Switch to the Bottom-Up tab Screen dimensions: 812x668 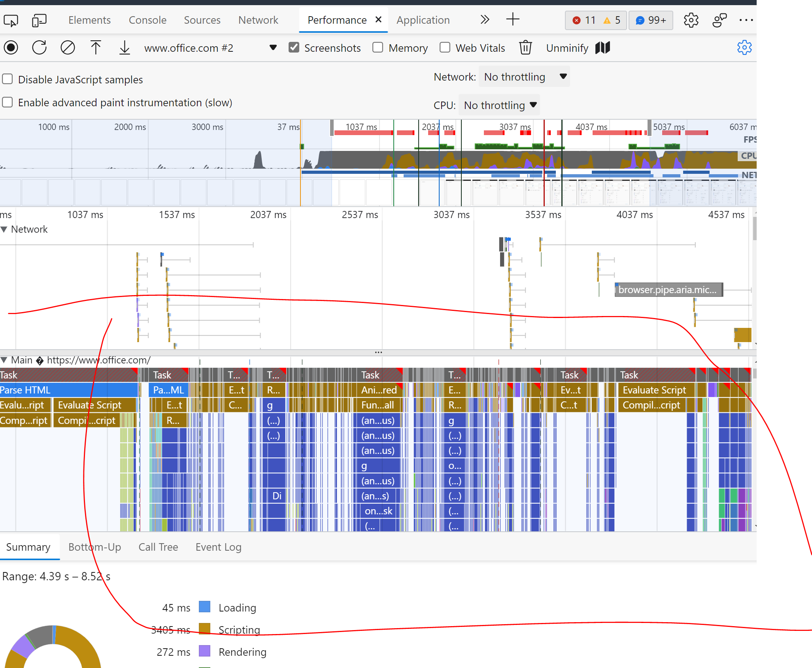[x=94, y=547]
